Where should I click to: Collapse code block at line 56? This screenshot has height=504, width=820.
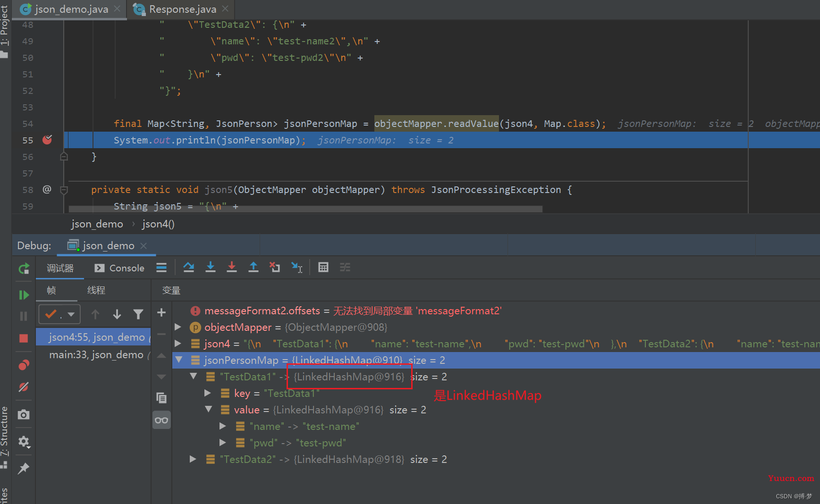(x=64, y=156)
